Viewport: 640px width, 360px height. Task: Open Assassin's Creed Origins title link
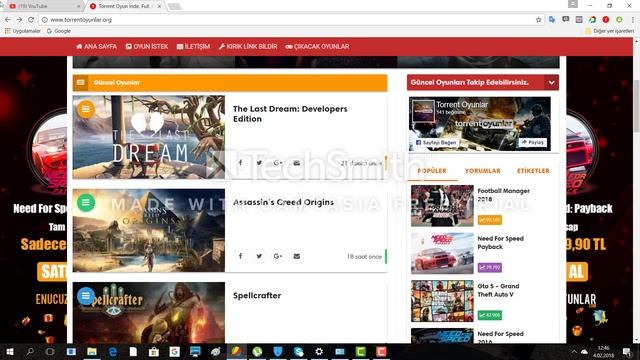(x=283, y=202)
